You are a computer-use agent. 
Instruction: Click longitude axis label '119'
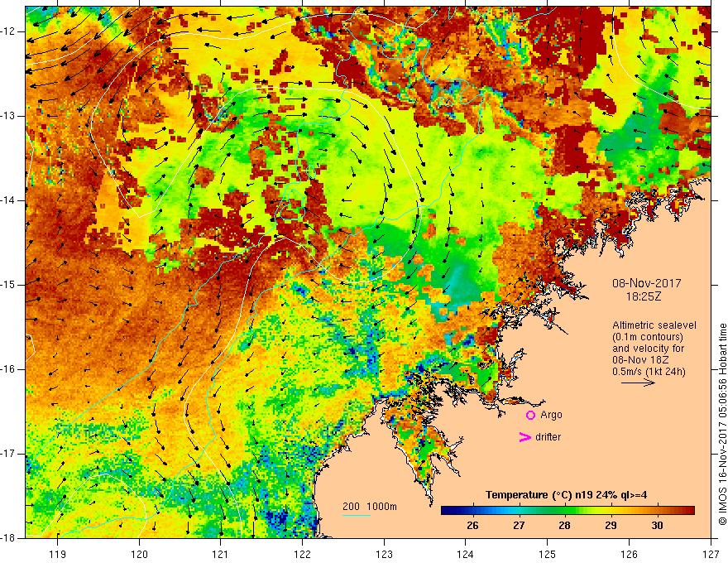58,555
